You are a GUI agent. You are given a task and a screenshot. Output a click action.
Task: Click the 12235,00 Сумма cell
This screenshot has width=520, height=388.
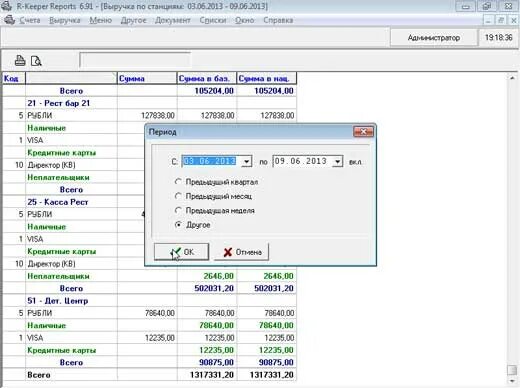coord(147,337)
